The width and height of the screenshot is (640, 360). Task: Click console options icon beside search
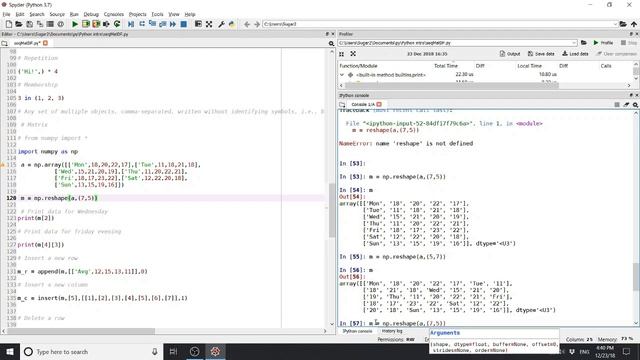click(626, 105)
